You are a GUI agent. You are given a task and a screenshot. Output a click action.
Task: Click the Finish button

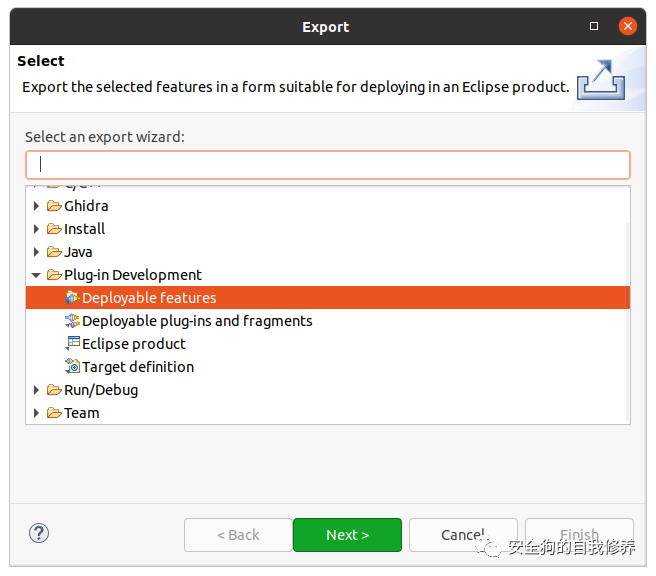[579, 535]
